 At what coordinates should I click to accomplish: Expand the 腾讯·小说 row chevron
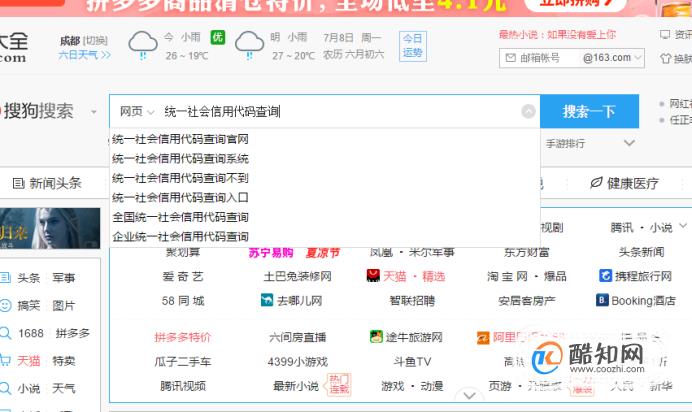[683, 226]
